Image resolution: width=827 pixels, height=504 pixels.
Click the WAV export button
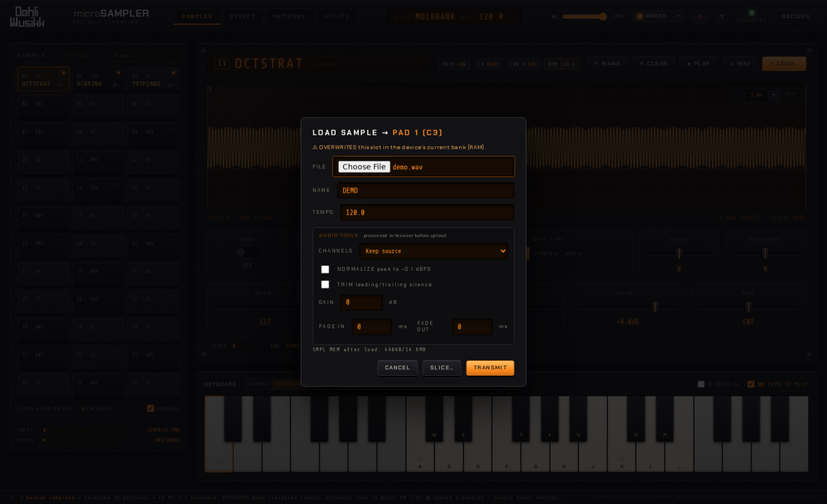coord(740,64)
